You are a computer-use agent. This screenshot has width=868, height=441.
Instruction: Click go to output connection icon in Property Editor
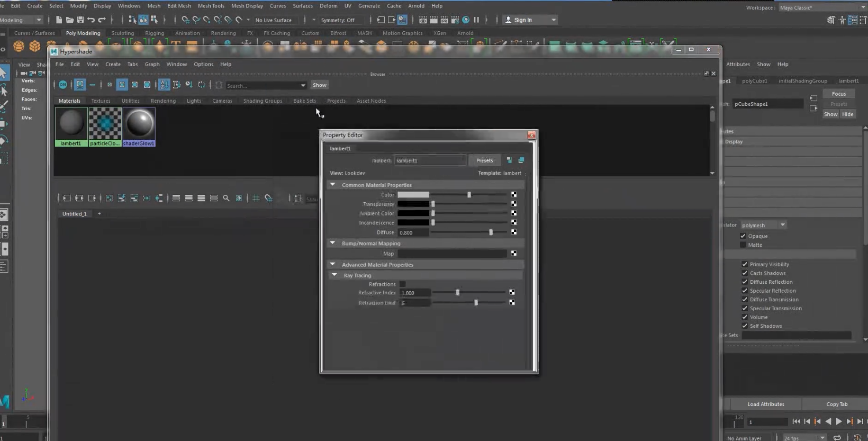pos(521,160)
